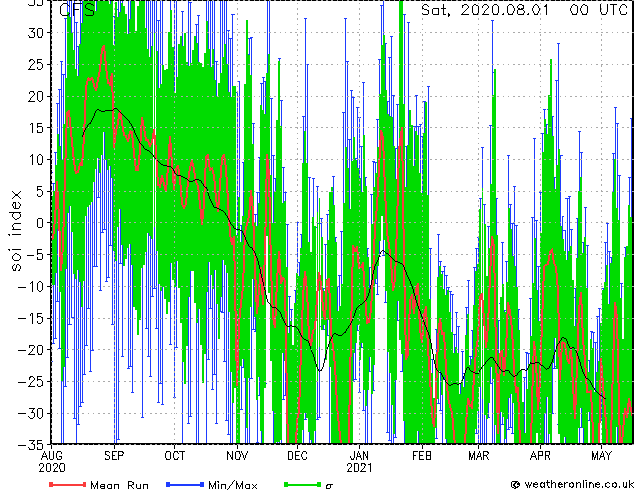This screenshot has height=490, width=634.
Task: Click the CFS label at the chart's top left
Action: point(77,10)
